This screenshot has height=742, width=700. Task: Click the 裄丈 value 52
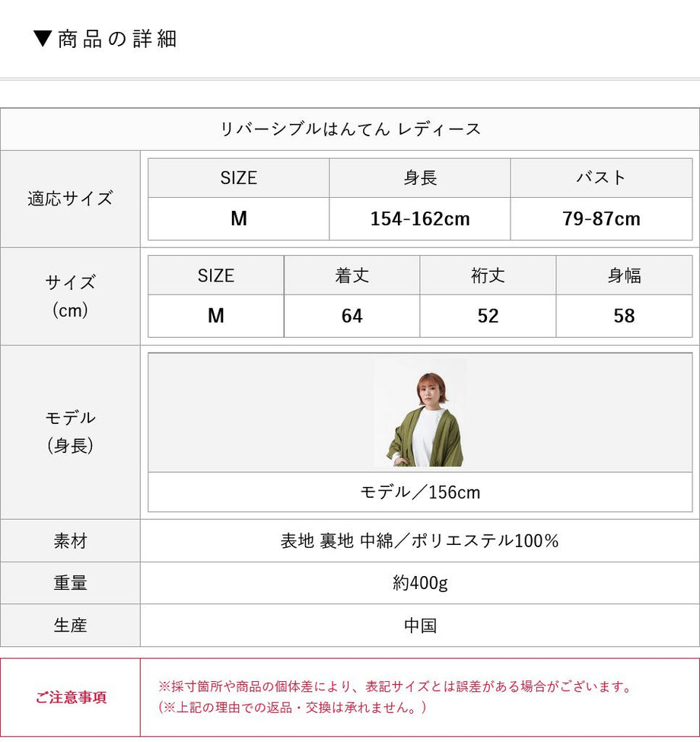pyautogui.click(x=488, y=316)
